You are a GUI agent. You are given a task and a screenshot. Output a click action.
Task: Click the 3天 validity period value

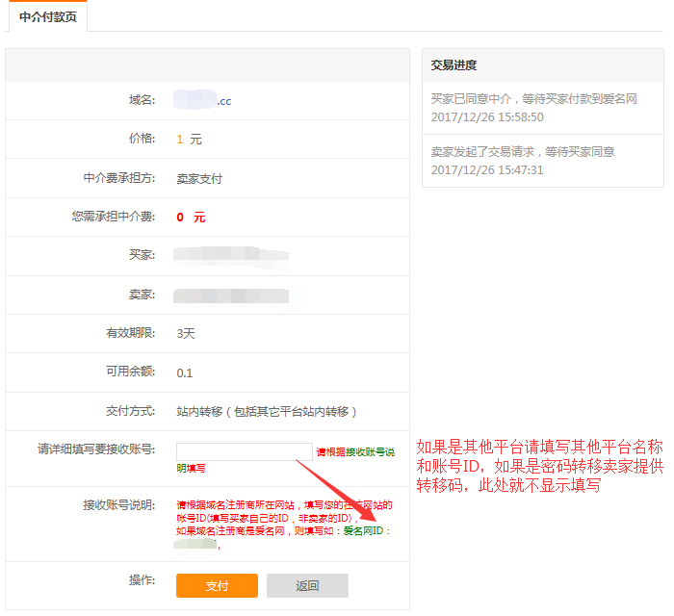click(186, 334)
